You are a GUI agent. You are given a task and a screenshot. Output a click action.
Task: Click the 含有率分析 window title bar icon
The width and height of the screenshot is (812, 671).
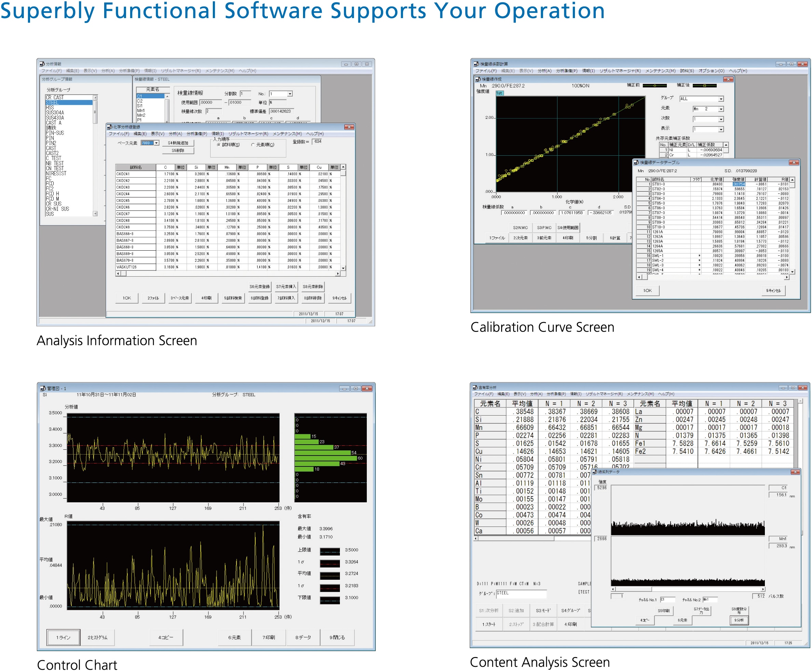(x=475, y=387)
